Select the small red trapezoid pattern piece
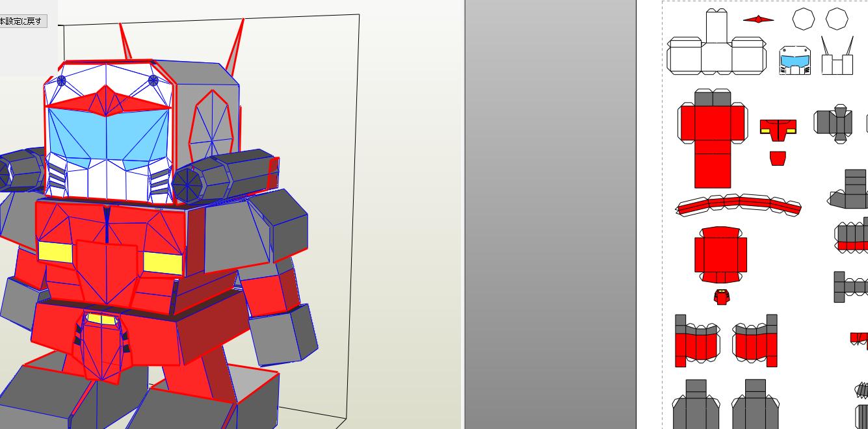868x429 pixels. pos(778,158)
